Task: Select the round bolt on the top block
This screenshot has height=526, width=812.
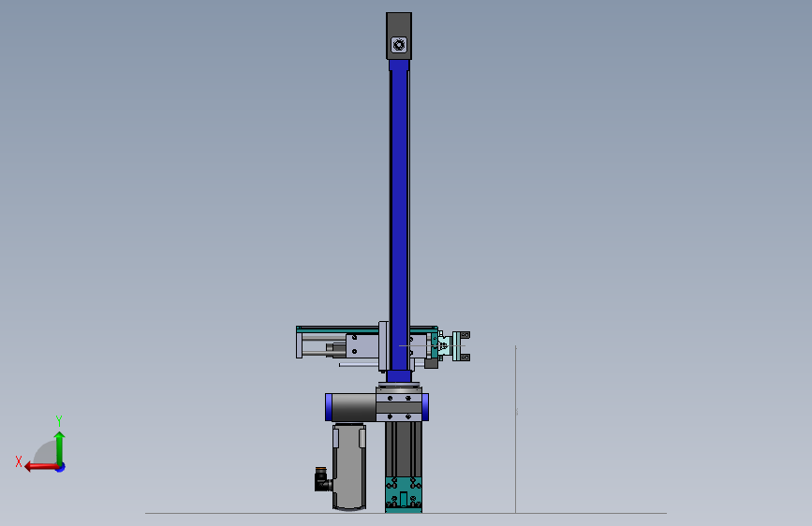Action: click(x=399, y=45)
